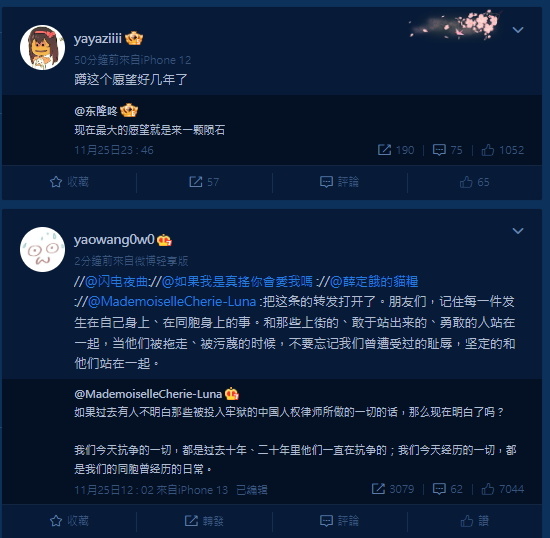The height and width of the screenshot is (538, 550).
Task: Open yayaziiii profile avatar
Action: click(42, 47)
